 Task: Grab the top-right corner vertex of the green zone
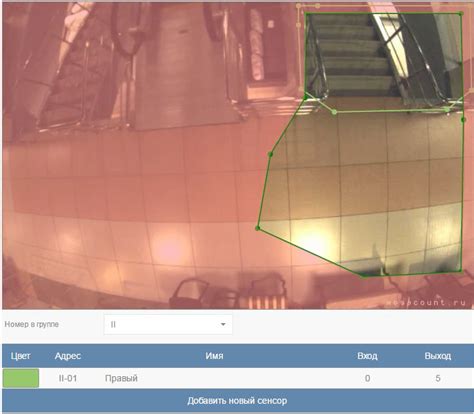[461, 13]
